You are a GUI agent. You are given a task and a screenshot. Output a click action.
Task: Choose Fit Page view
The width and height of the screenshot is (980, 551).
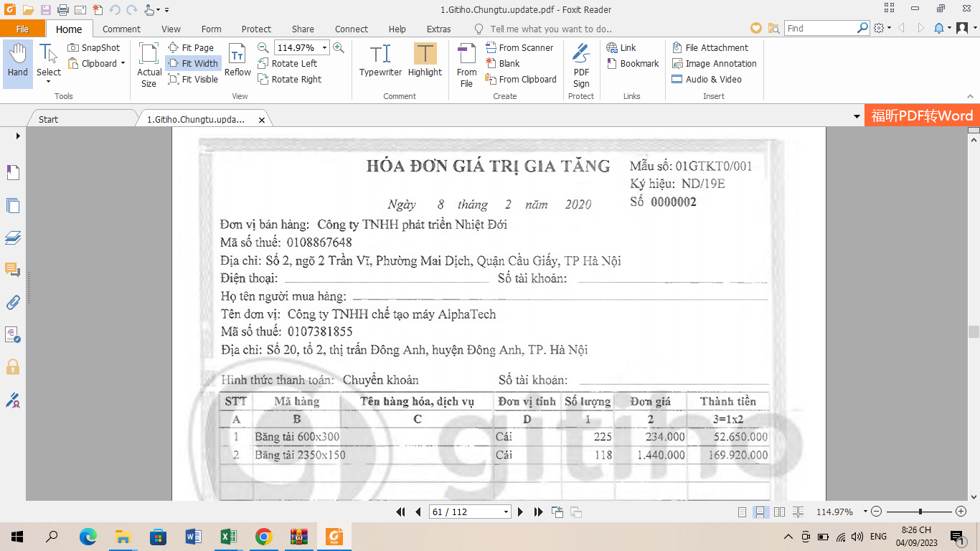(x=192, y=47)
